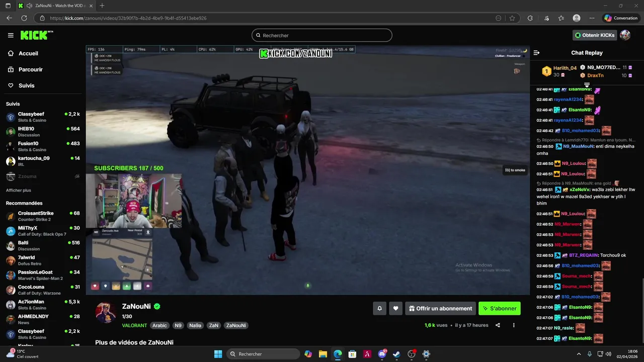
Task: Click DraxTn in gifters leaderboard
Action: point(595,75)
